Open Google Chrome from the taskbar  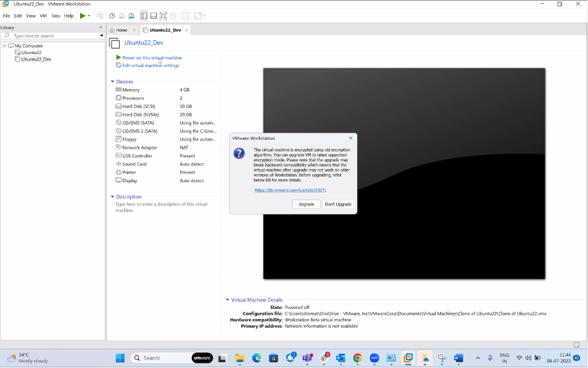pos(357,358)
